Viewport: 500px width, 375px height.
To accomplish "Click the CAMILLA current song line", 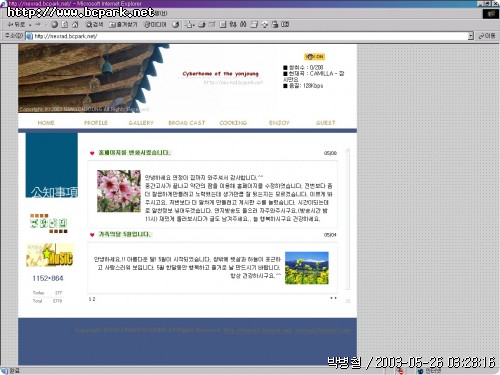I will 313,76.
